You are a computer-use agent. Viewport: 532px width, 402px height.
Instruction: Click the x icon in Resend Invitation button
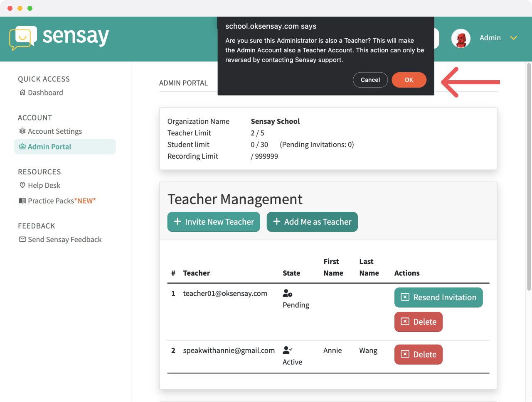pos(405,297)
